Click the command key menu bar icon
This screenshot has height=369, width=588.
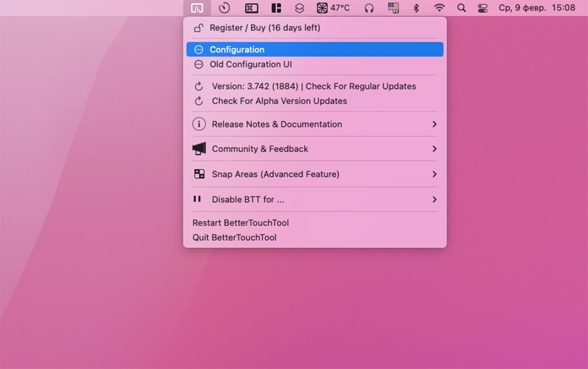251,8
